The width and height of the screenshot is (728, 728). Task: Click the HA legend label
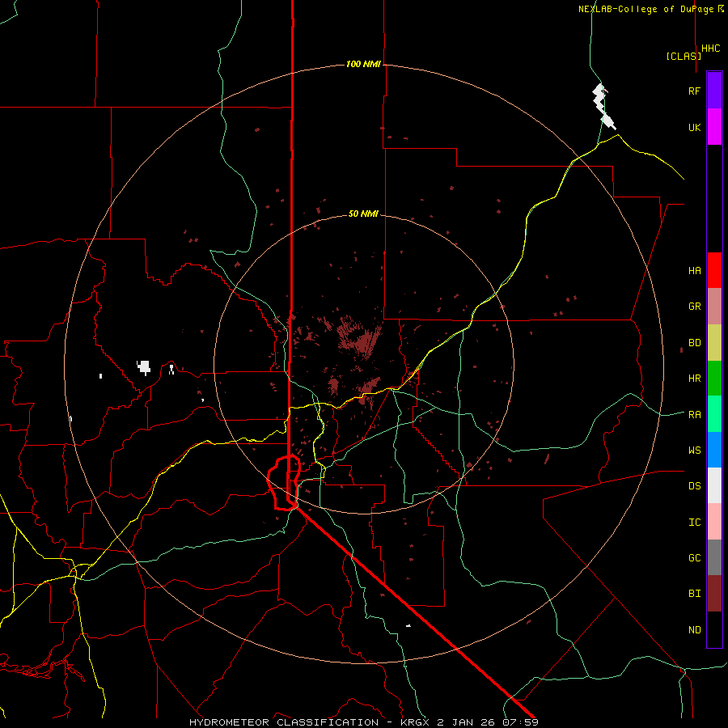tap(694, 270)
